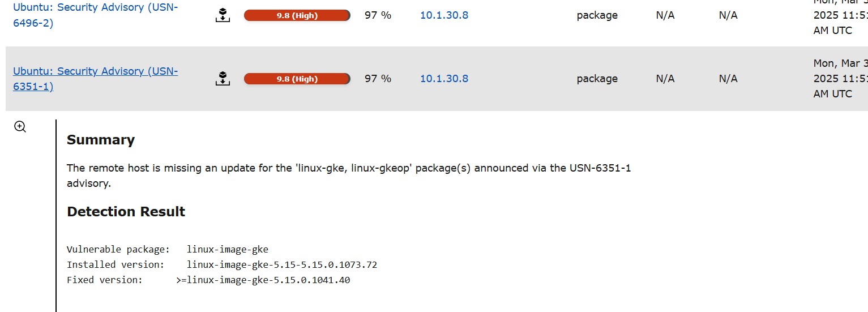Click the Summary heading
868x312 pixels.
pos(101,140)
